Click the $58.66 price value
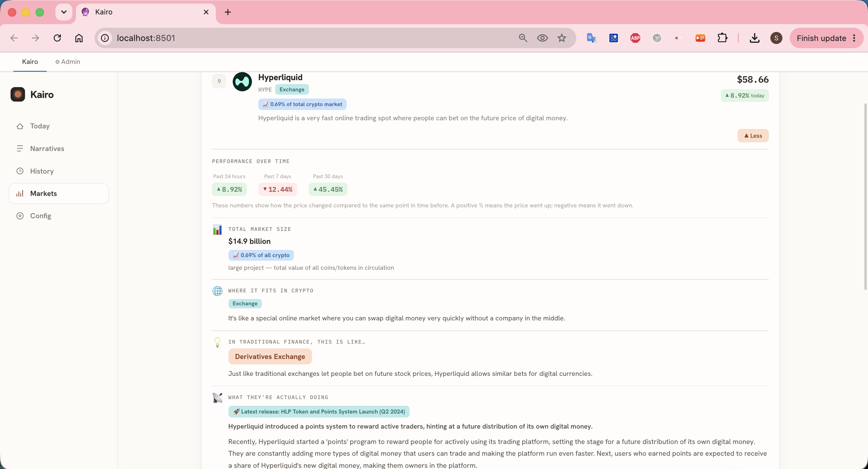This screenshot has height=469, width=868. [753, 80]
